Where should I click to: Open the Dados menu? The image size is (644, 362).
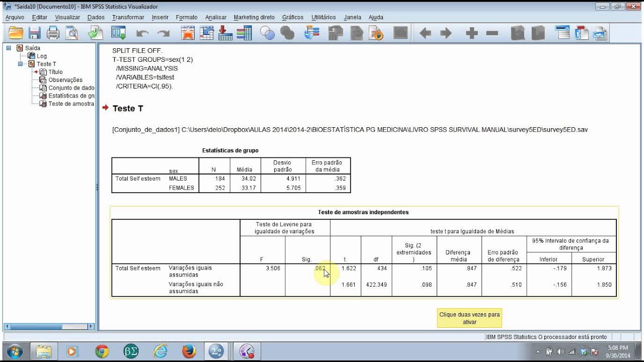(96, 17)
